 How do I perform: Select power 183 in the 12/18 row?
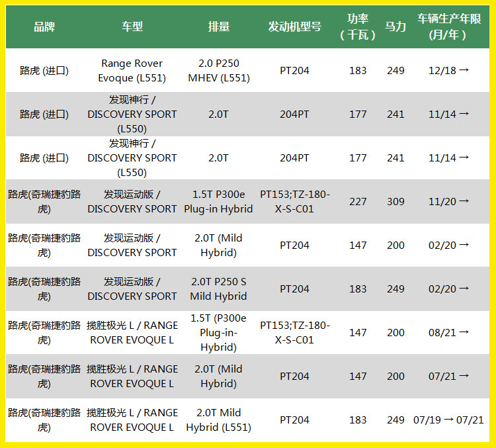click(358, 71)
